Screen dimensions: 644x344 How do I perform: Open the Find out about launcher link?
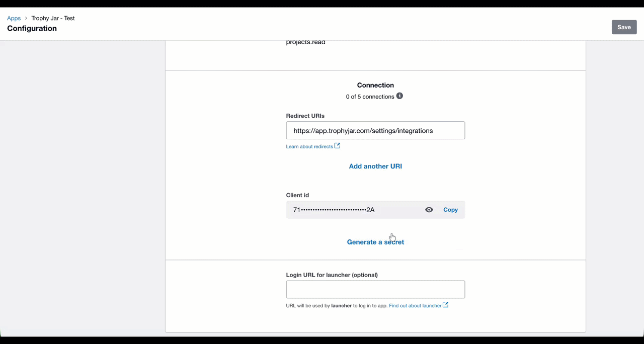tap(415, 306)
